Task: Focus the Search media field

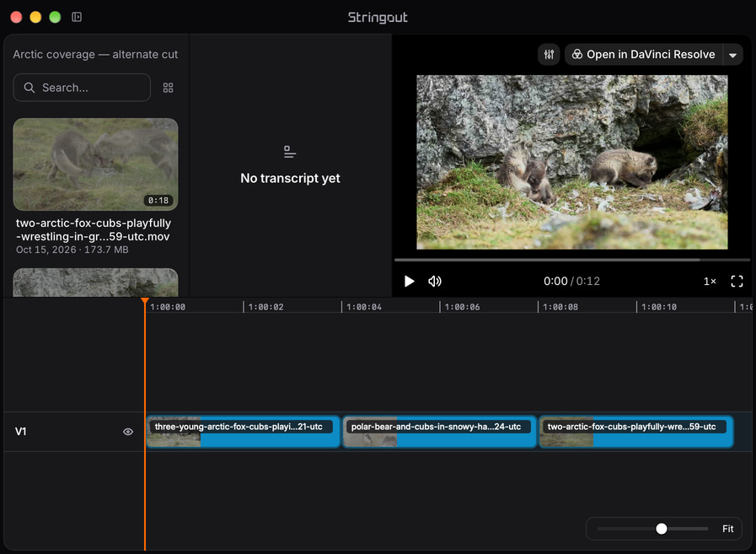Action: click(82, 88)
